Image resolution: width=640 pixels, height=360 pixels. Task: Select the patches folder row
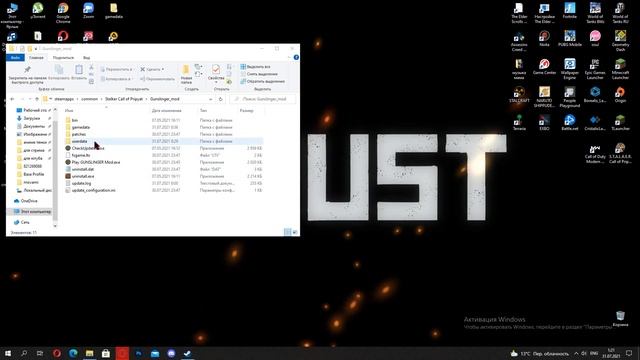click(163, 134)
